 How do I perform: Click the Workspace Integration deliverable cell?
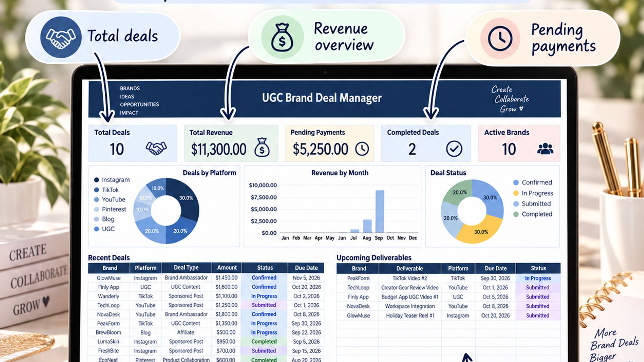point(410,306)
